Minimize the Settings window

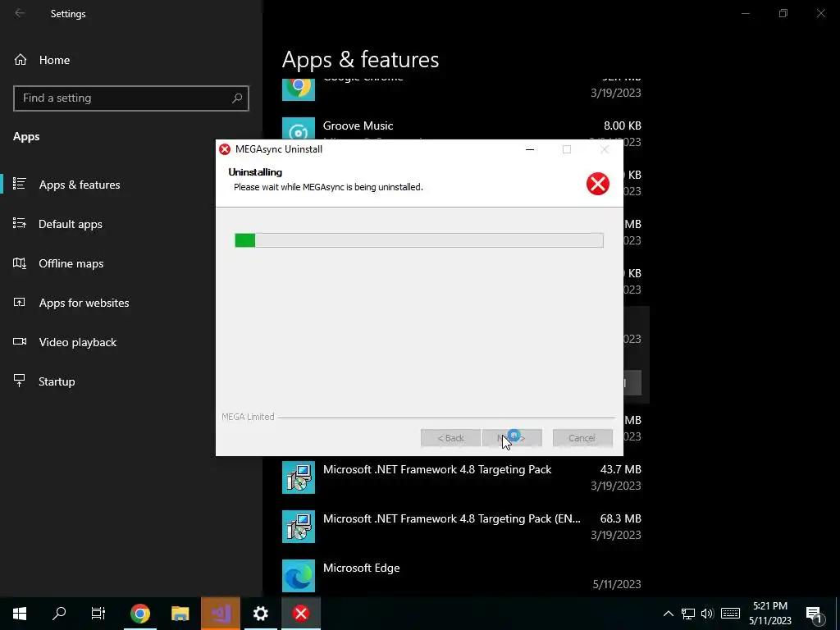[x=745, y=13]
